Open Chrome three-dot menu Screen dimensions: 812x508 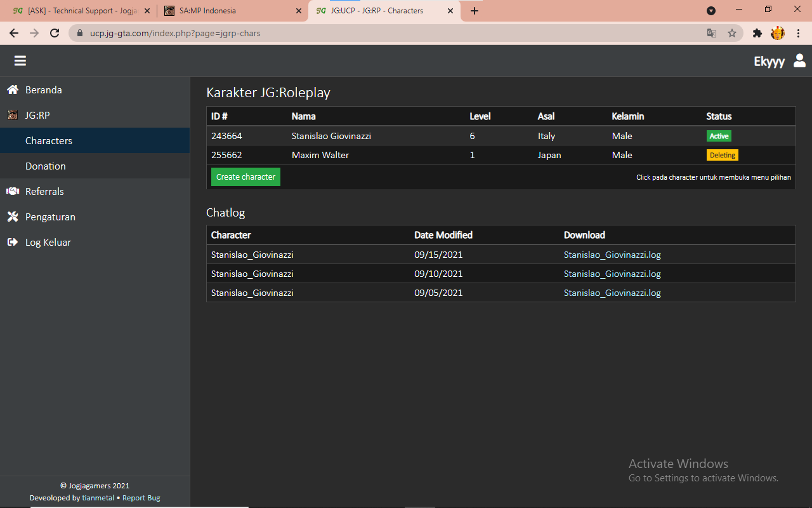[798, 33]
